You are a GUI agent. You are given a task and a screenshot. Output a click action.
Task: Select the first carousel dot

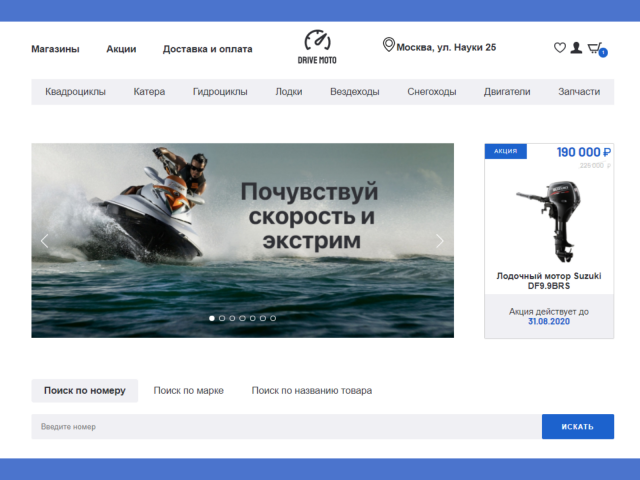(x=212, y=318)
